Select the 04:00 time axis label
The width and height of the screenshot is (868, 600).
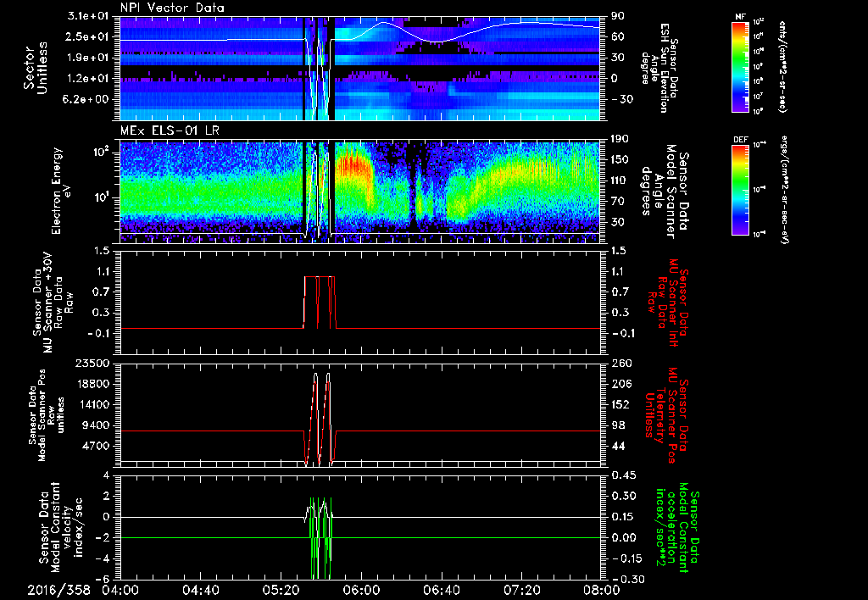[120, 590]
